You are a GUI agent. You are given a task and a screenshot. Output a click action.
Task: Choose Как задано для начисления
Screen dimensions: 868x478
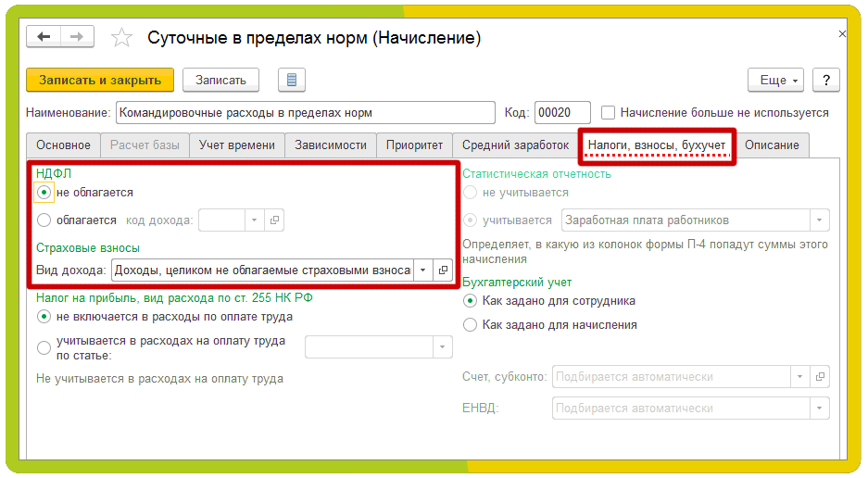(470, 324)
